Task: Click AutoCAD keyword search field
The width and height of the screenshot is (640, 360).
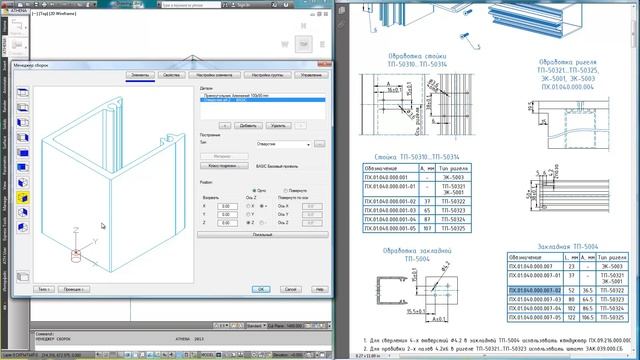Action: (191, 4)
